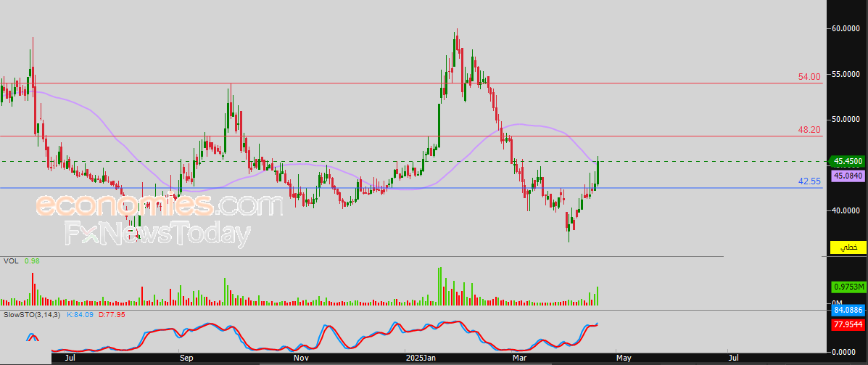Open the SlowSTO(3,14,3) indicator label

point(32,315)
